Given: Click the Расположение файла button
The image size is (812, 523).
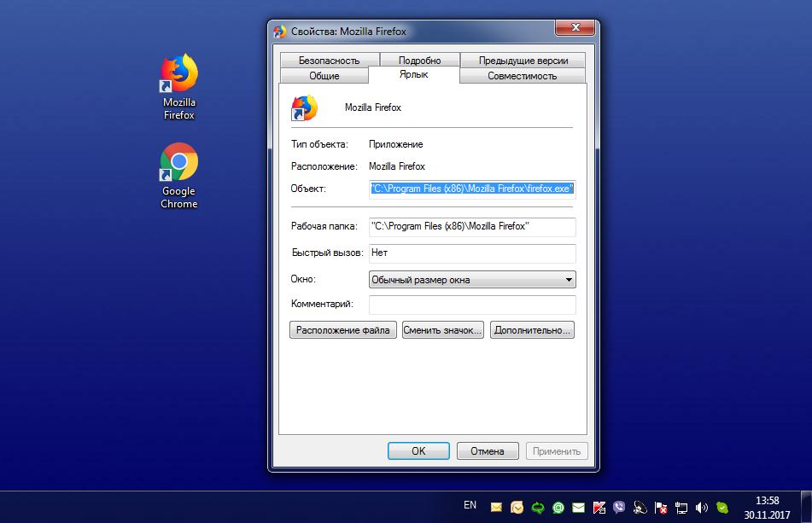Looking at the screenshot, I should coord(343,330).
